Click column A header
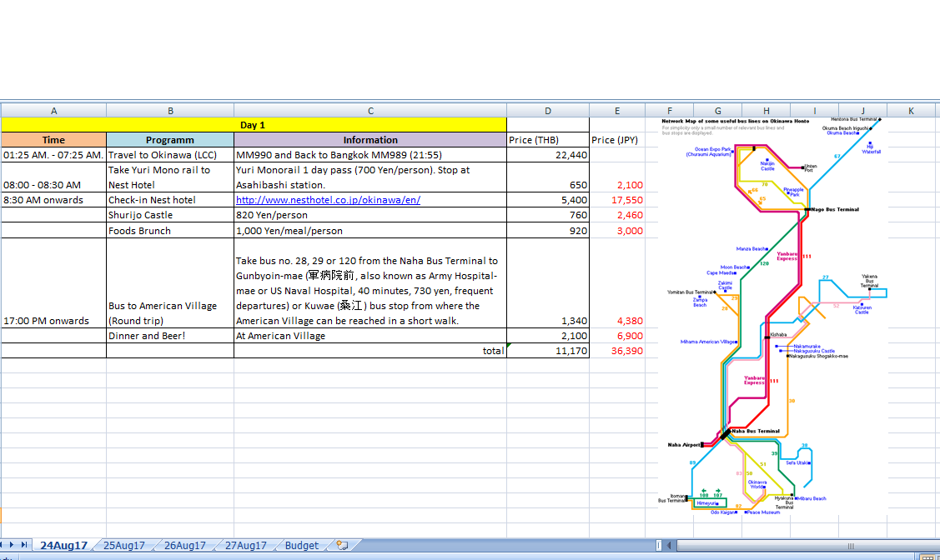The image size is (940, 560). [x=53, y=110]
